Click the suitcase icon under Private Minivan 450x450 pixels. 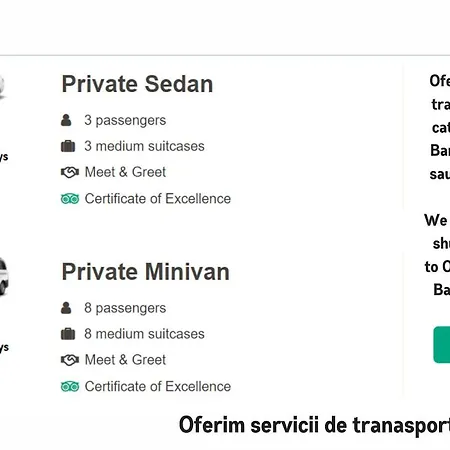68,334
